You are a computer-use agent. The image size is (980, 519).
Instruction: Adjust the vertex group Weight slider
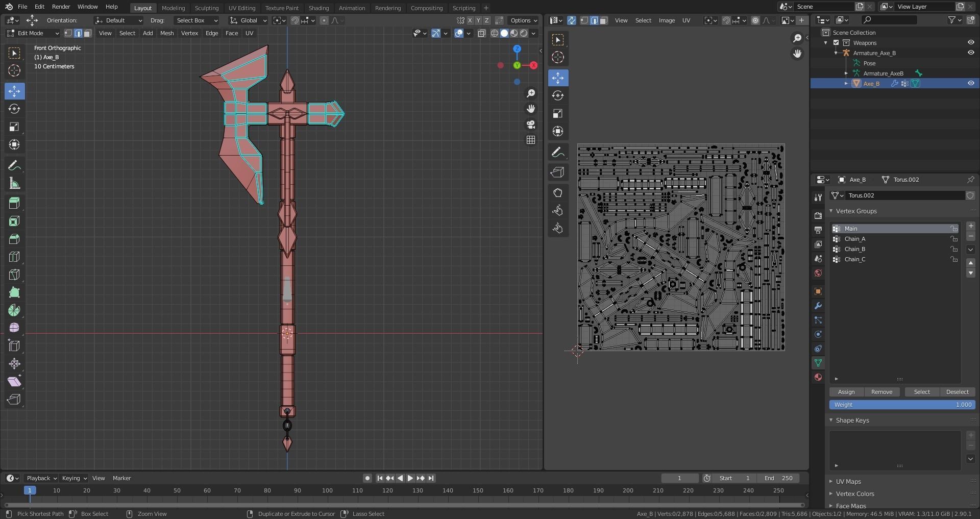tap(902, 405)
